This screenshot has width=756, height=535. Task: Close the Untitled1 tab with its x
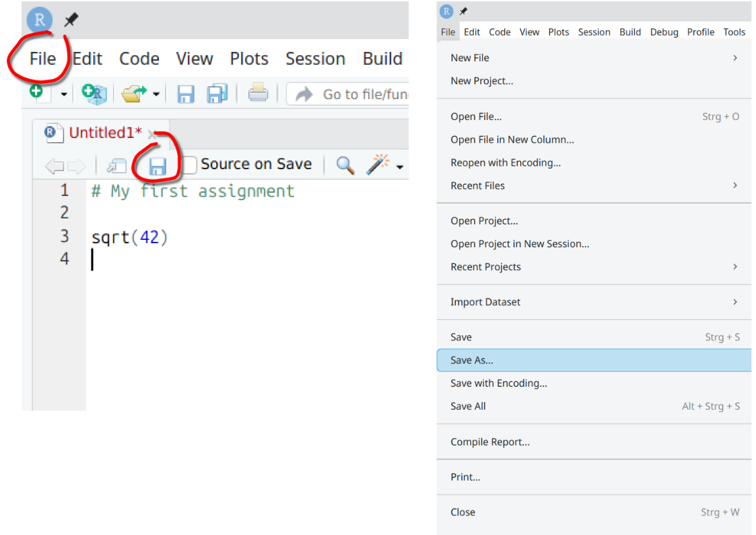(x=152, y=133)
